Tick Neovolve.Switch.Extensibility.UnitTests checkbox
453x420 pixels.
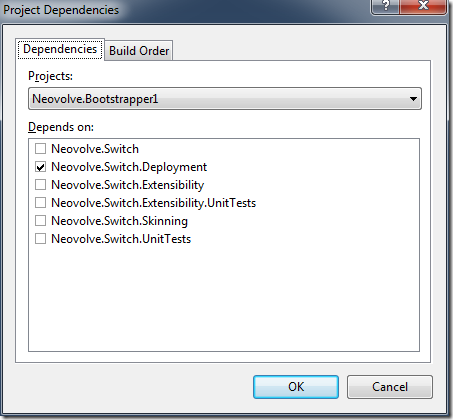pos(41,203)
